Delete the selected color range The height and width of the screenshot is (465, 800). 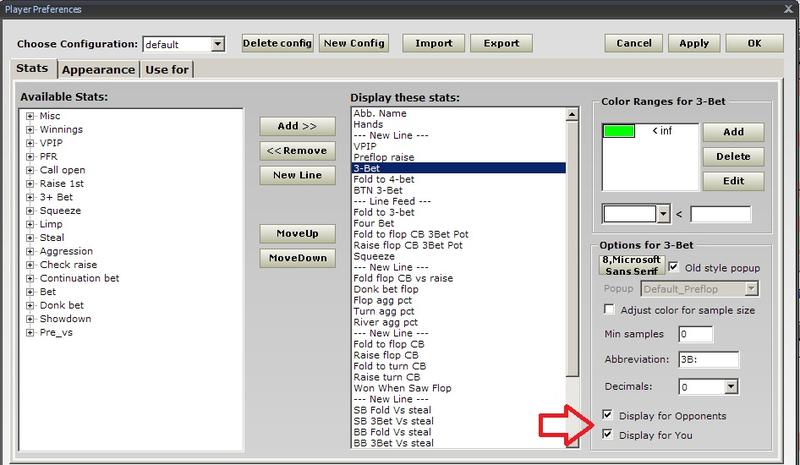[733, 157]
